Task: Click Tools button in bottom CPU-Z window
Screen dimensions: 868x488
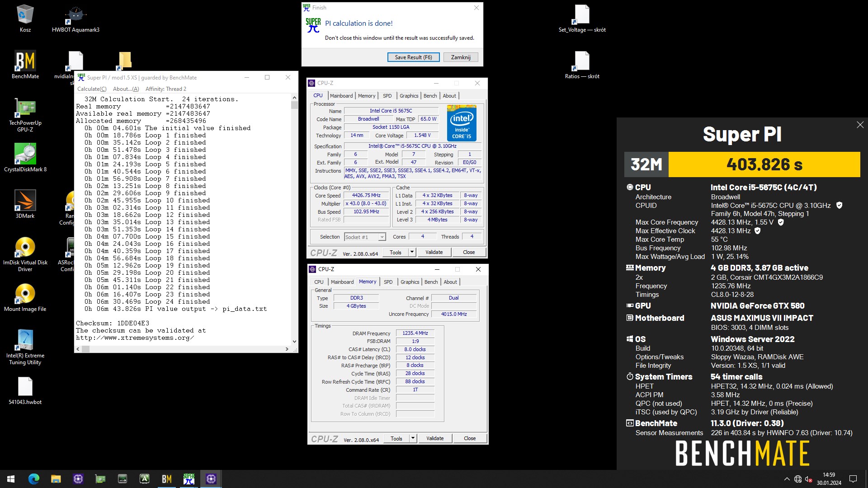Action: coord(396,438)
